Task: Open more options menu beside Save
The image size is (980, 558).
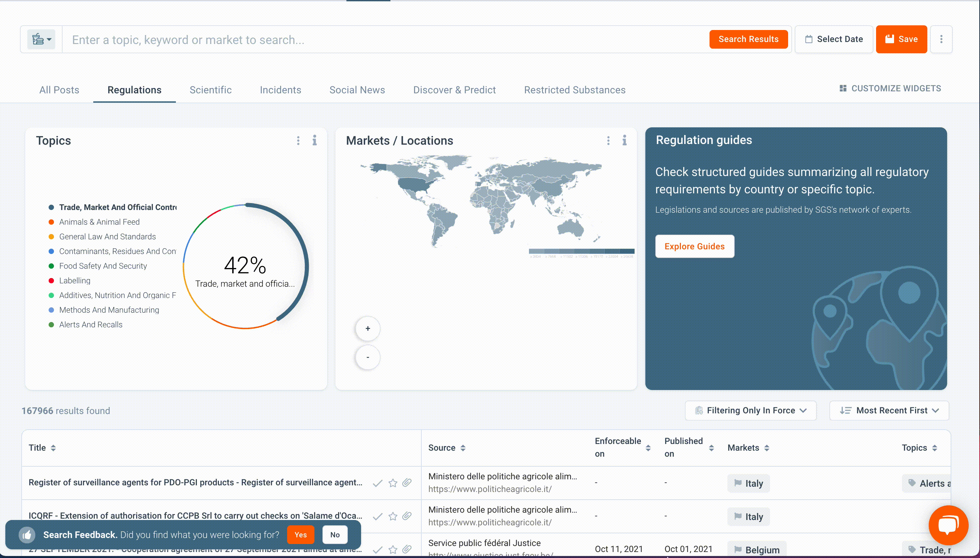Action: point(941,39)
